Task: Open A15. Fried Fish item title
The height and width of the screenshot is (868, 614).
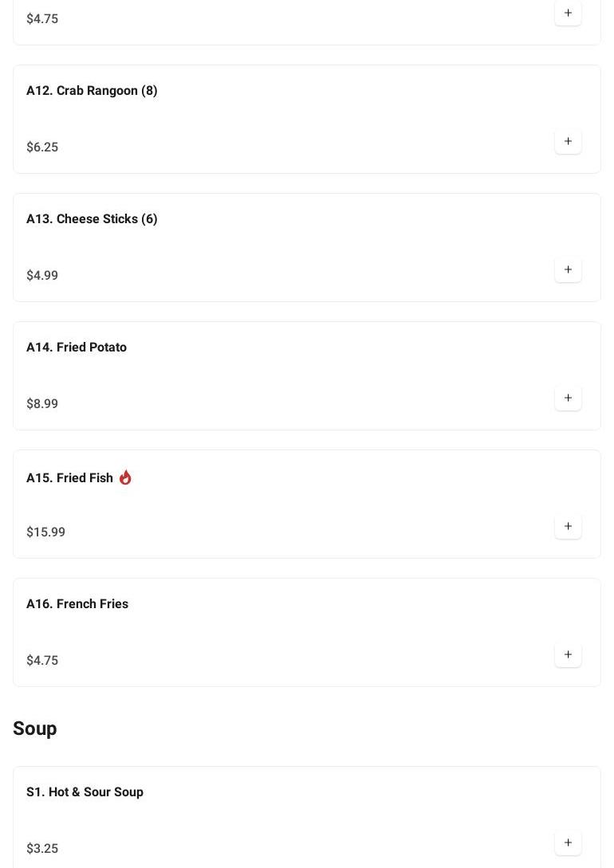Action: 69,478
